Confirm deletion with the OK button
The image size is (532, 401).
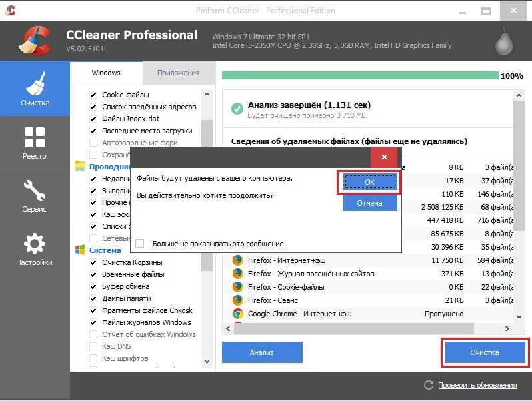(370, 182)
